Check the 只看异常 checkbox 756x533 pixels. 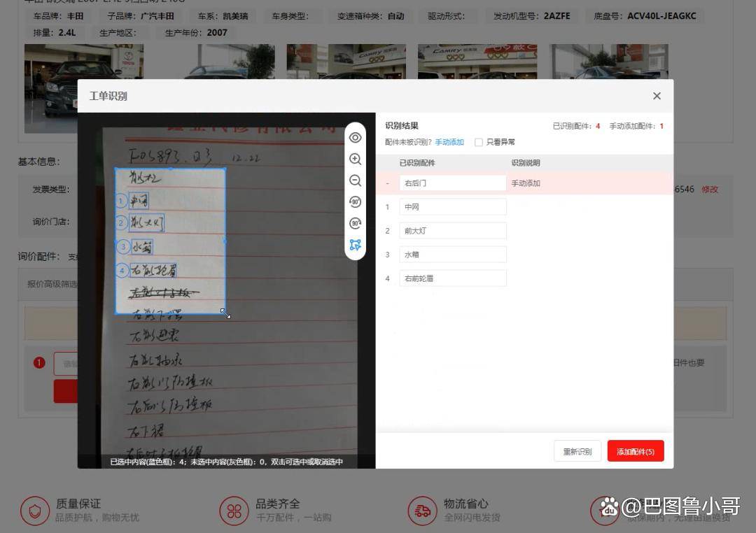pyautogui.click(x=478, y=142)
